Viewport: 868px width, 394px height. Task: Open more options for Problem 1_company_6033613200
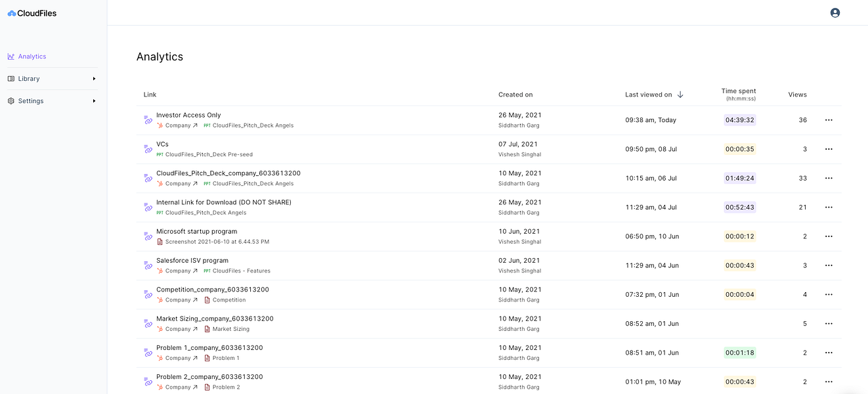(x=829, y=353)
